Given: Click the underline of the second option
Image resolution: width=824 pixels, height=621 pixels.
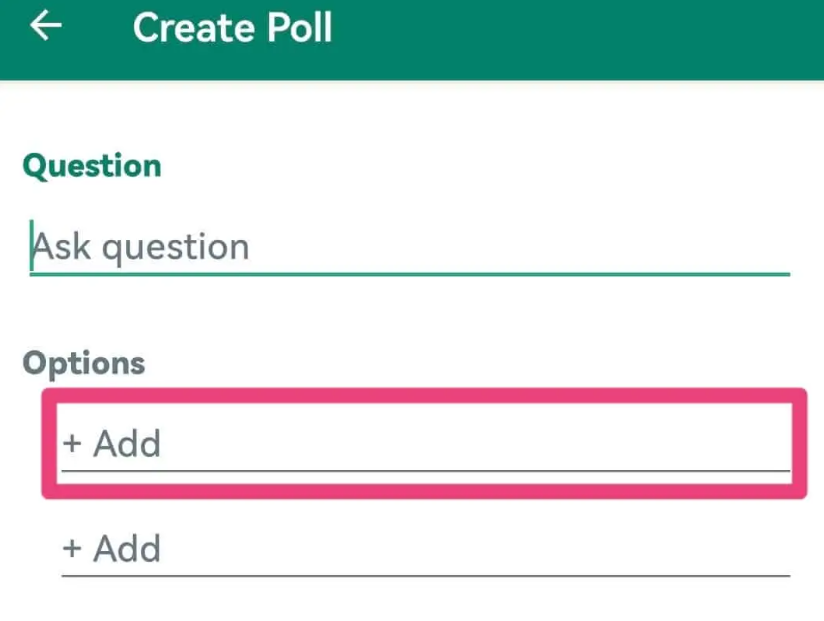Looking at the screenshot, I should pyautogui.click(x=425, y=575).
